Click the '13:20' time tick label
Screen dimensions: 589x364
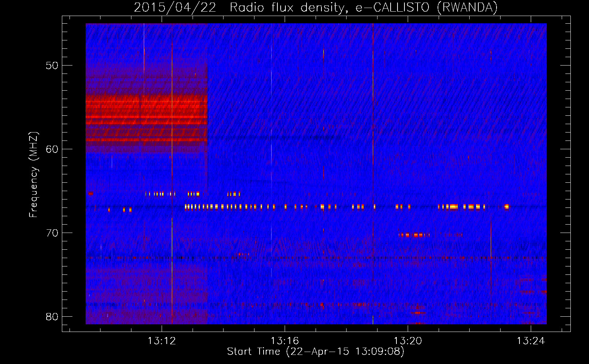(x=408, y=341)
